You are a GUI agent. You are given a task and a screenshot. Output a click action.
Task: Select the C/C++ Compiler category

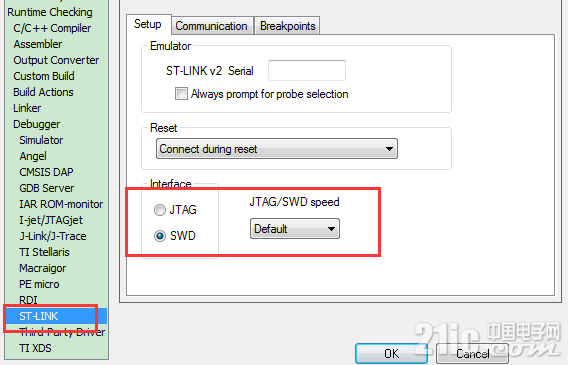pos(52,28)
